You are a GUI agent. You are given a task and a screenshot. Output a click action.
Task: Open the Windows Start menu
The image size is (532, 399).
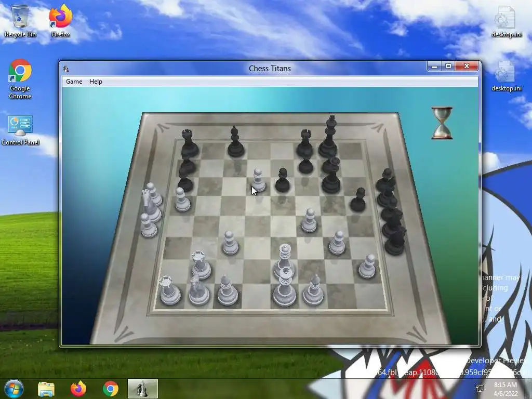coord(13,389)
